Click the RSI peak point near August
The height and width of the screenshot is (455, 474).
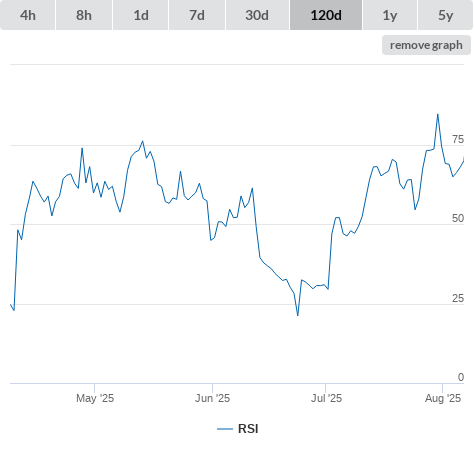[438, 114]
